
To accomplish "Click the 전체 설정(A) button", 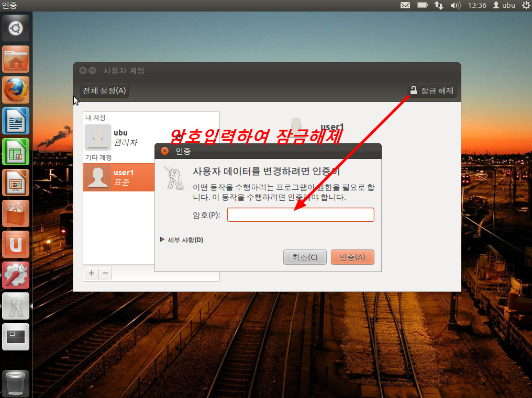I will pos(104,90).
